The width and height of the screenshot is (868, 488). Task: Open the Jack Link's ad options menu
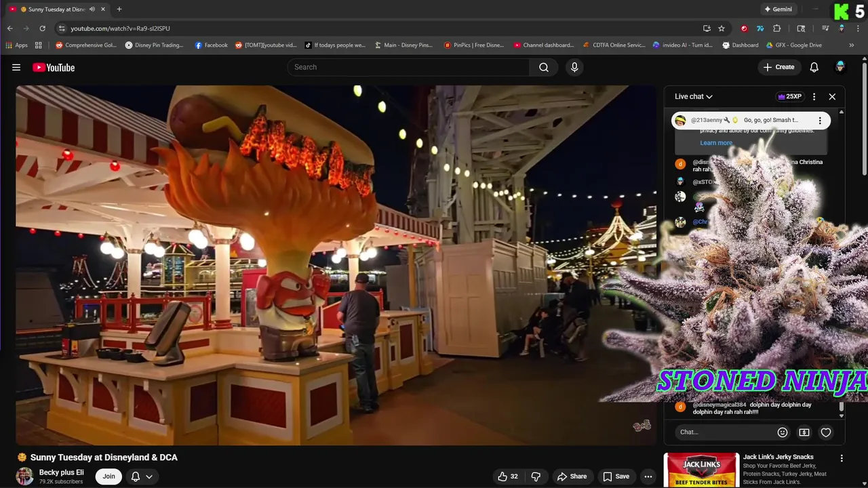842,459
